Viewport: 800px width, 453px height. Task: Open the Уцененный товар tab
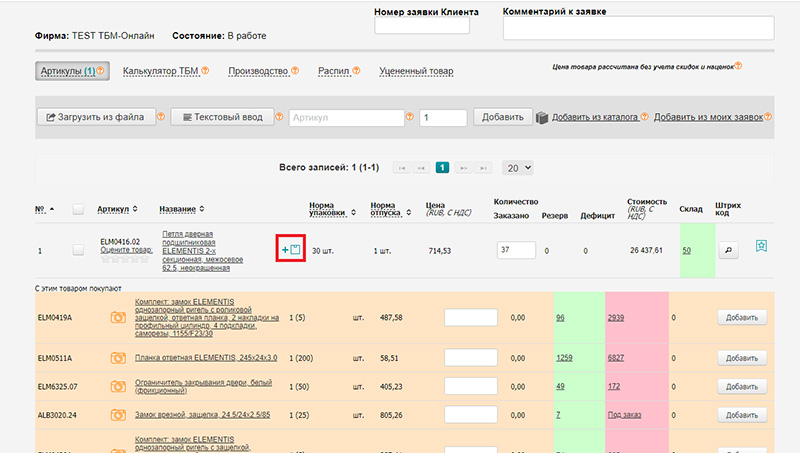[x=416, y=71]
